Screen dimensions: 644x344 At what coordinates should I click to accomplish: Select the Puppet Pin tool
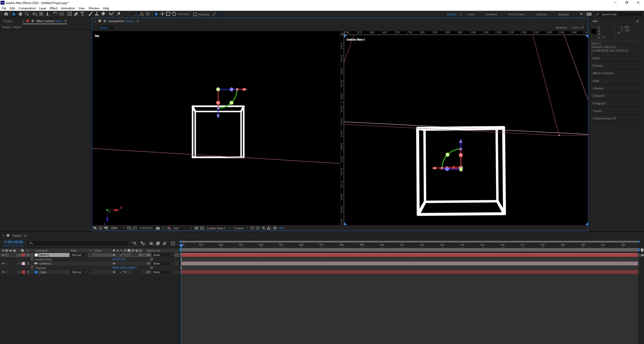(119, 14)
